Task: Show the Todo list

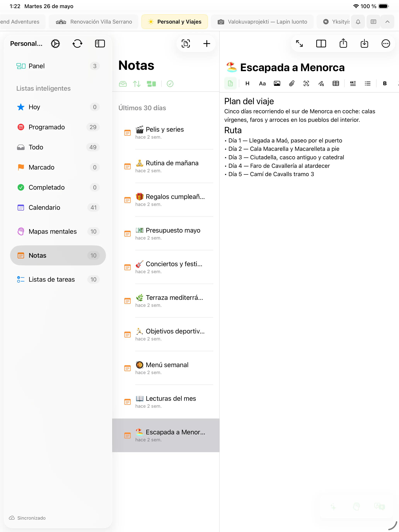Action: [58, 147]
